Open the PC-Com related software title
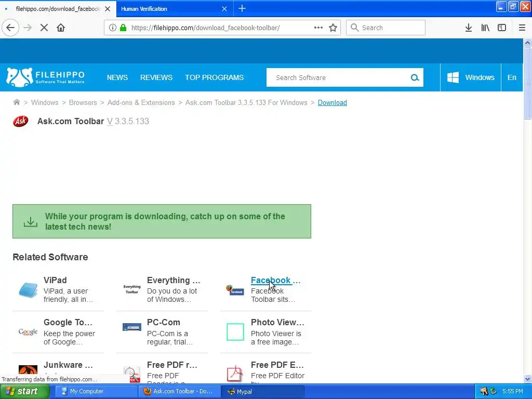This screenshot has width=532, height=399. click(164, 322)
